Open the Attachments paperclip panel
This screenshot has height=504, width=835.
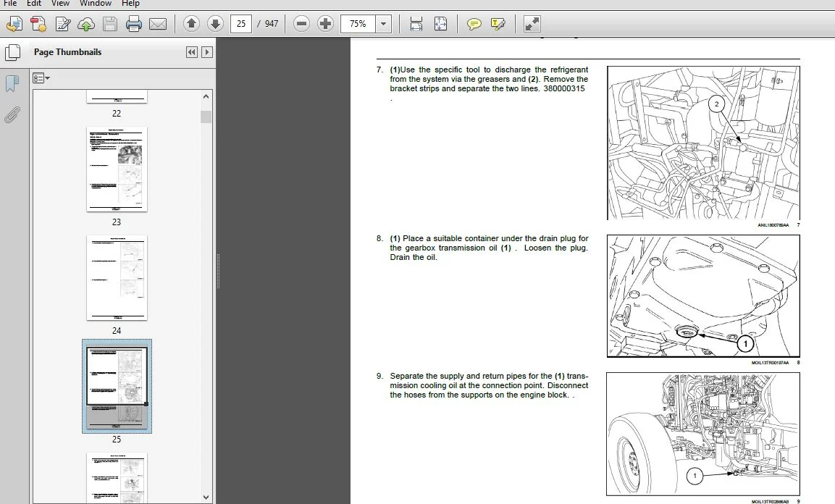[x=12, y=114]
